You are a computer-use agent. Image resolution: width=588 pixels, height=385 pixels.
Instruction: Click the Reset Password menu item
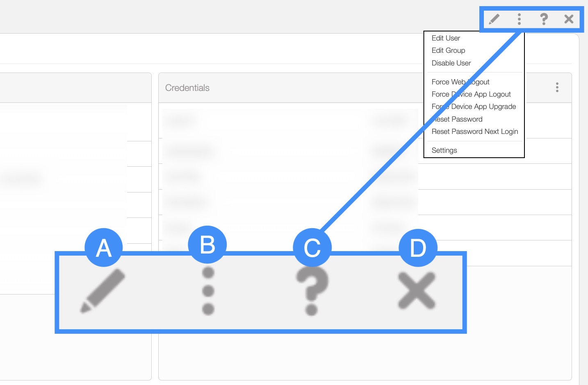(x=457, y=119)
